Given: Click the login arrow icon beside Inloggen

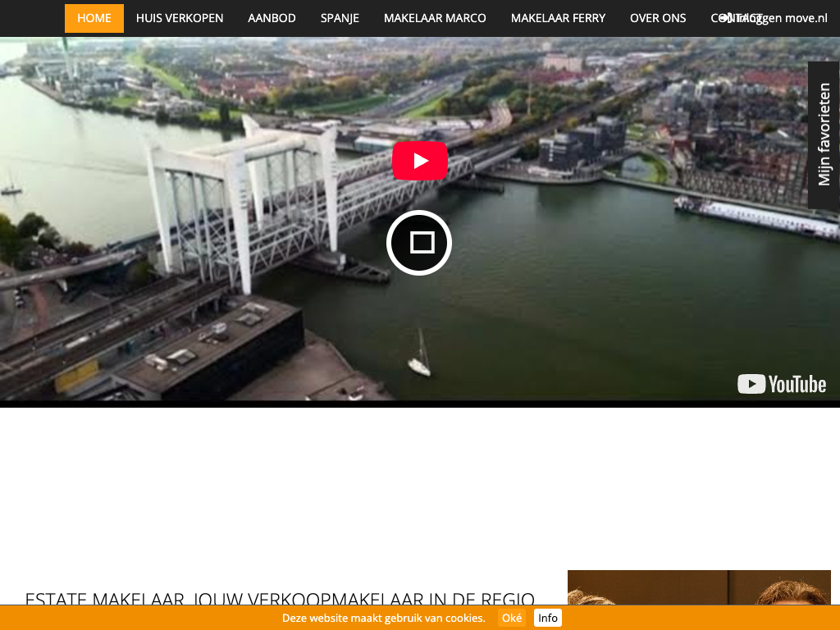Looking at the screenshot, I should 725,18.
